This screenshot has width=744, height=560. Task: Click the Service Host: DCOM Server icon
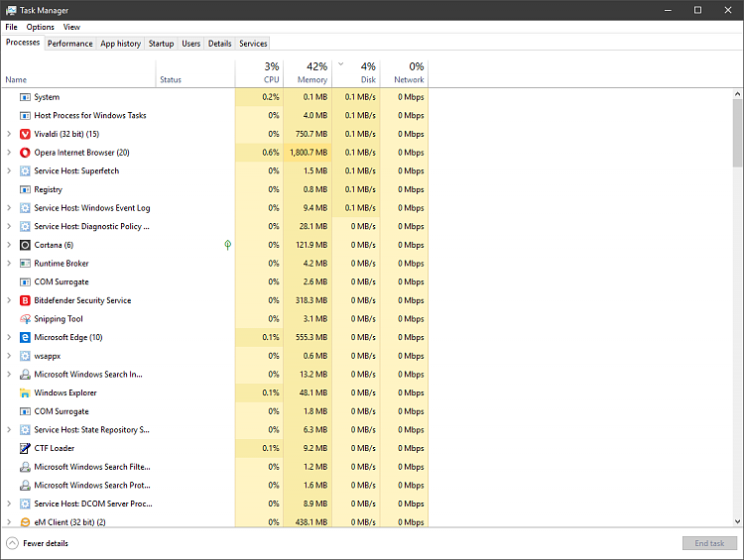click(25, 504)
